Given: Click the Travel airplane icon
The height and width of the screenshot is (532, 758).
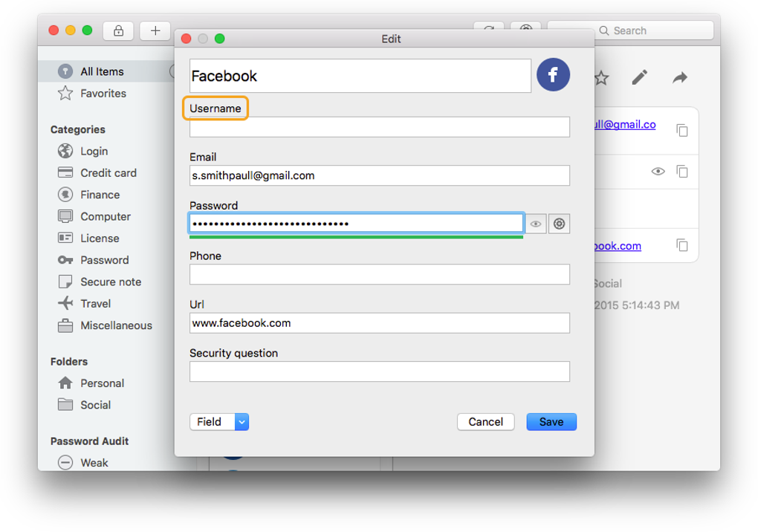Looking at the screenshot, I should [65, 303].
